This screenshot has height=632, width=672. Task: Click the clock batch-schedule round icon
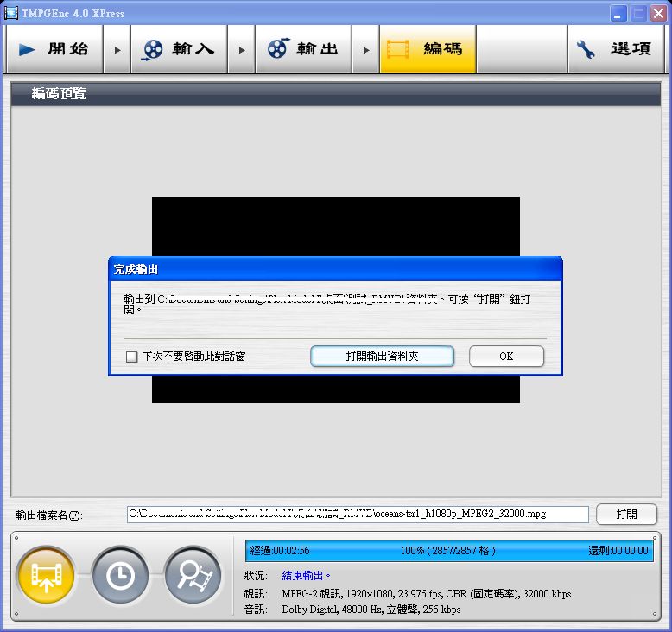120,576
